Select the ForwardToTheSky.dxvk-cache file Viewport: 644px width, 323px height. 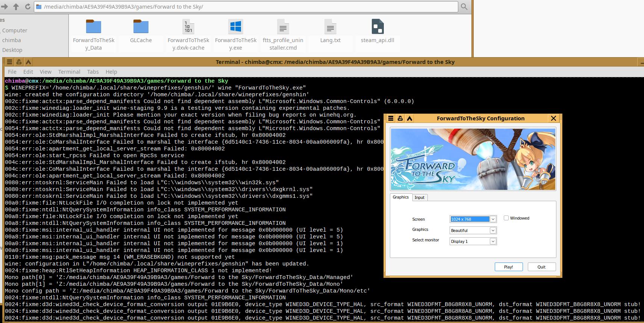(x=188, y=27)
